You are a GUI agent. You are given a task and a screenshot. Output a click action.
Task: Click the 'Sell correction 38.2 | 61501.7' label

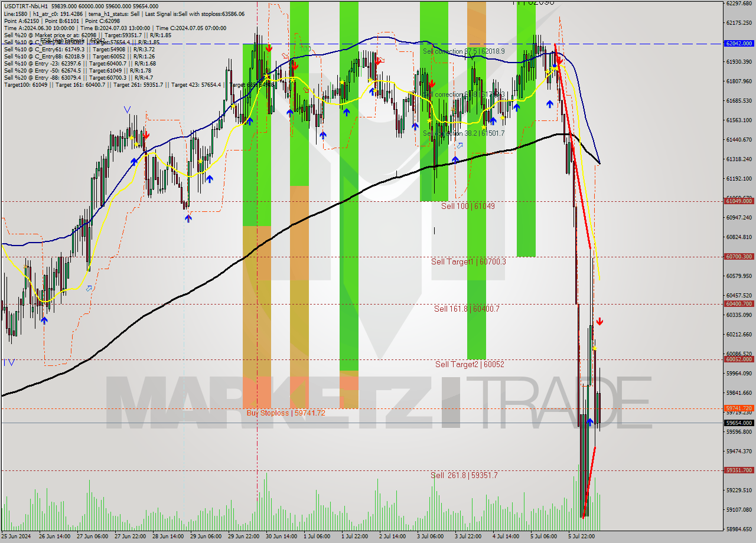464,133
